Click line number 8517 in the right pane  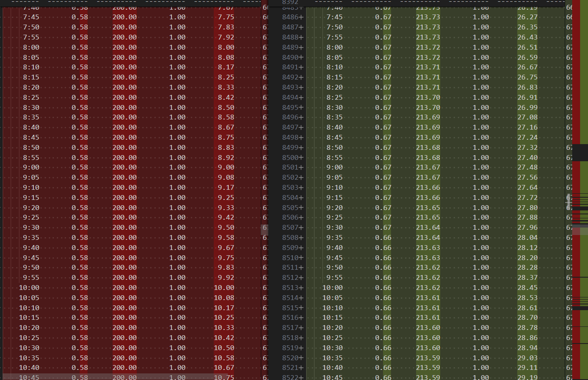point(291,328)
